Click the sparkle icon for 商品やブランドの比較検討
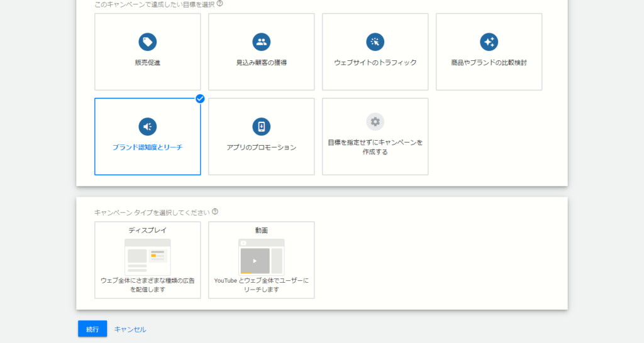The height and width of the screenshot is (343, 644). tap(489, 42)
